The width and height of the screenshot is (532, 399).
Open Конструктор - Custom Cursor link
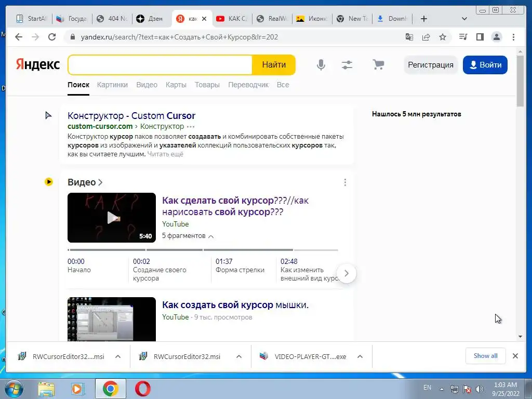click(x=131, y=116)
